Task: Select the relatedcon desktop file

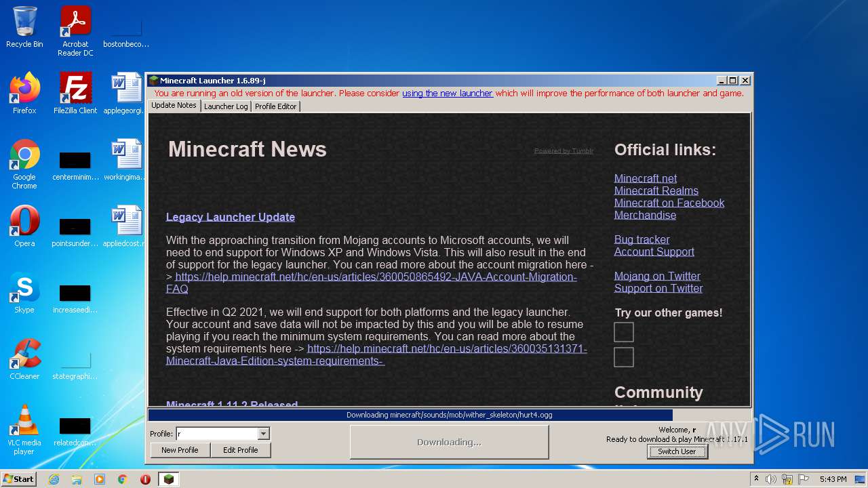Action: click(75, 430)
